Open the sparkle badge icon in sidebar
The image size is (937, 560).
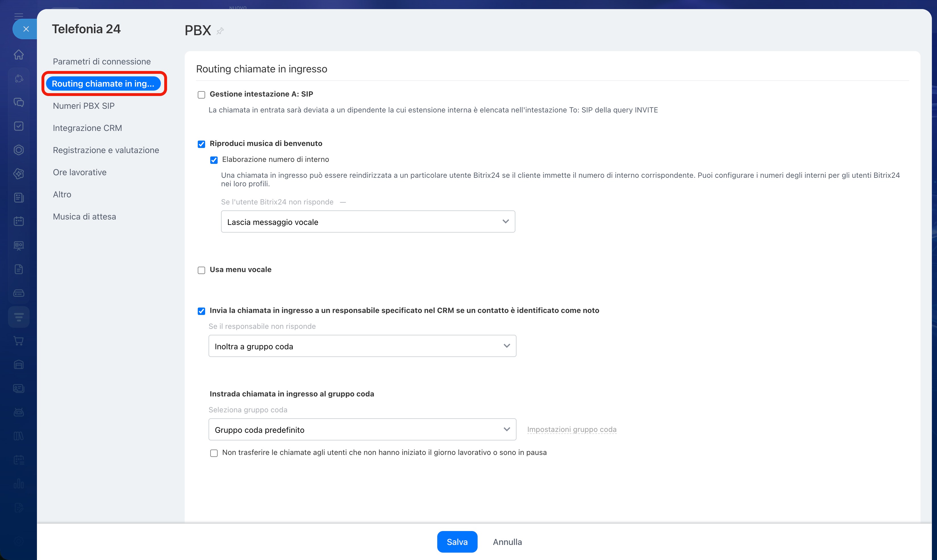pos(18,174)
